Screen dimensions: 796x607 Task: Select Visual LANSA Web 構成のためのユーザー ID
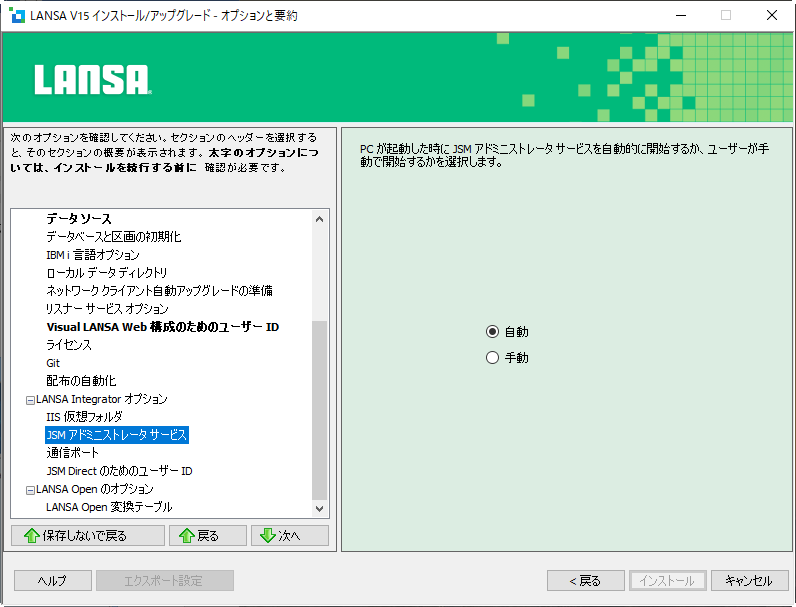(x=163, y=327)
